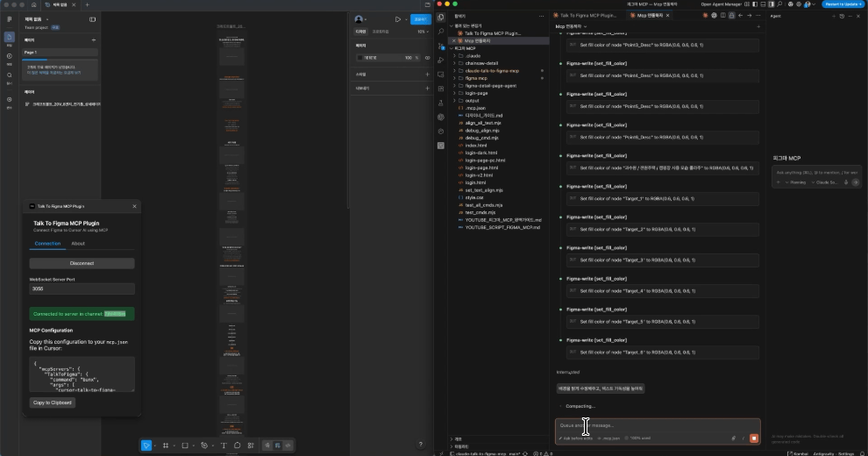Open Extensions view in activity bar

pos(441,89)
